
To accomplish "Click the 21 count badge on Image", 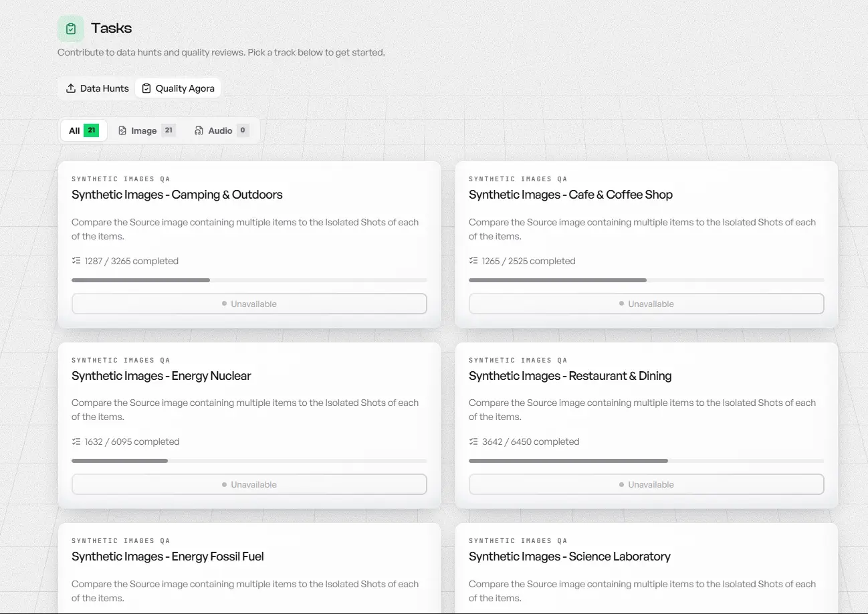I will click(x=169, y=130).
